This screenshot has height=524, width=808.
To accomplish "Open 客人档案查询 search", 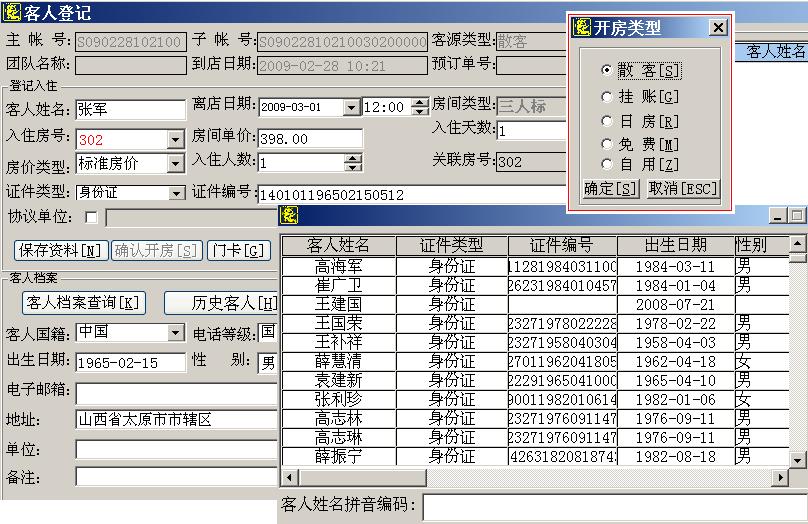I will pyautogui.click(x=83, y=303).
